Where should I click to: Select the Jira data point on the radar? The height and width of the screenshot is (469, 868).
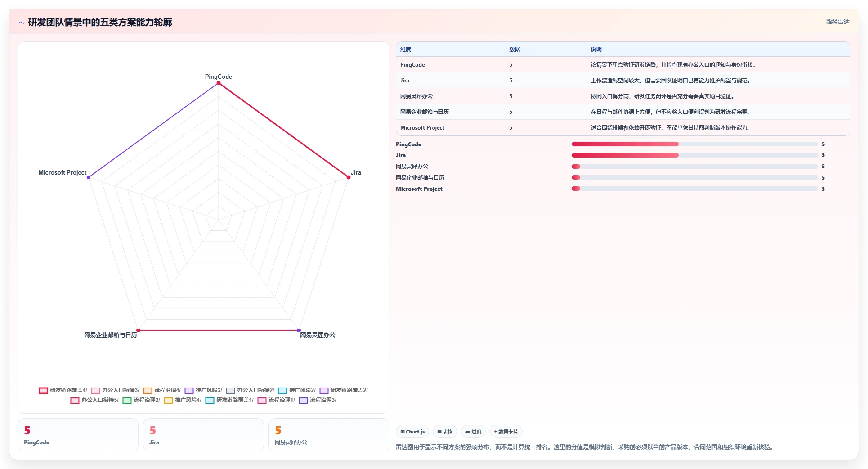click(x=349, y=177)
